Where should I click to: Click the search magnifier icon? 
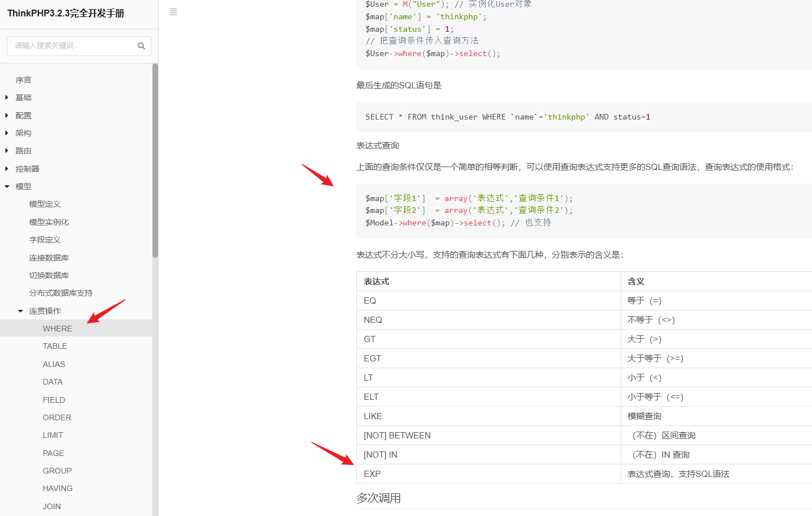click(x=141, y=46)
